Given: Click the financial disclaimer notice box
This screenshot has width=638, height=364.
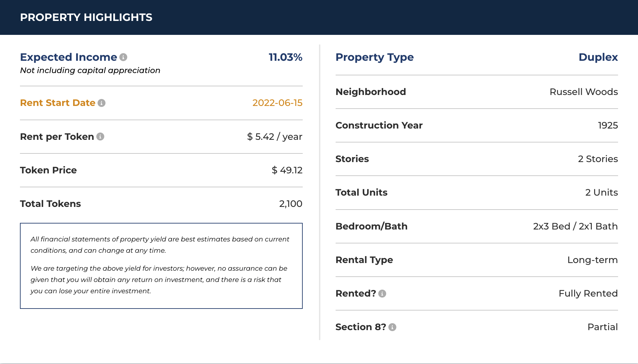Looking at the screenshot, I should click(161, 266).
